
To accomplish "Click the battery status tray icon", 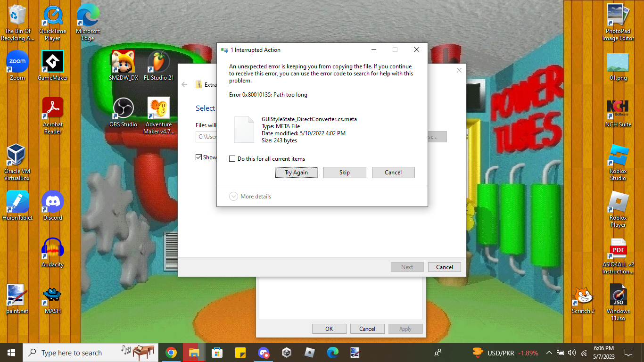I will click(561, 353).
